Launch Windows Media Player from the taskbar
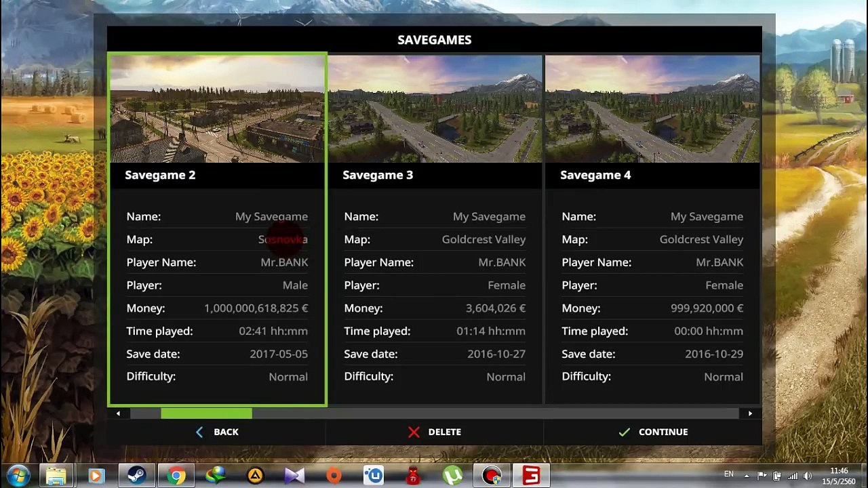Image resolution: width=868 pixels, height=488 pixels. 96,476
